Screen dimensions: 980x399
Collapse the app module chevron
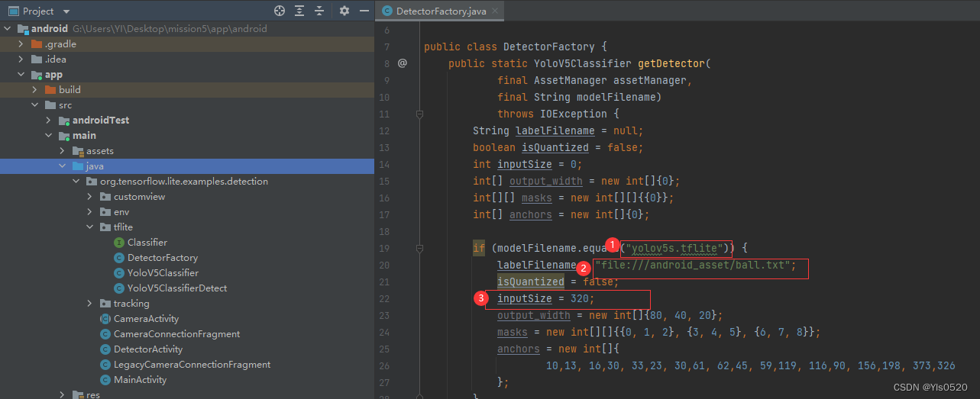21,75
